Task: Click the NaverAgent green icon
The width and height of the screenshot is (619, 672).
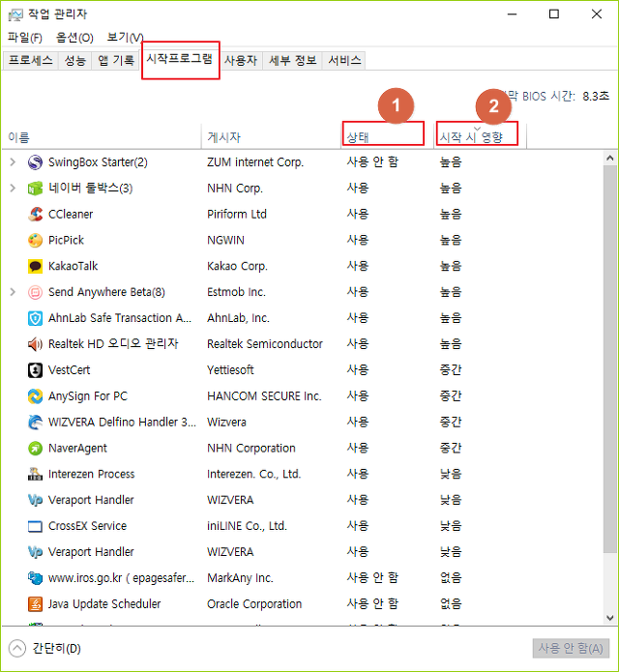Action: tap(35, 449)
